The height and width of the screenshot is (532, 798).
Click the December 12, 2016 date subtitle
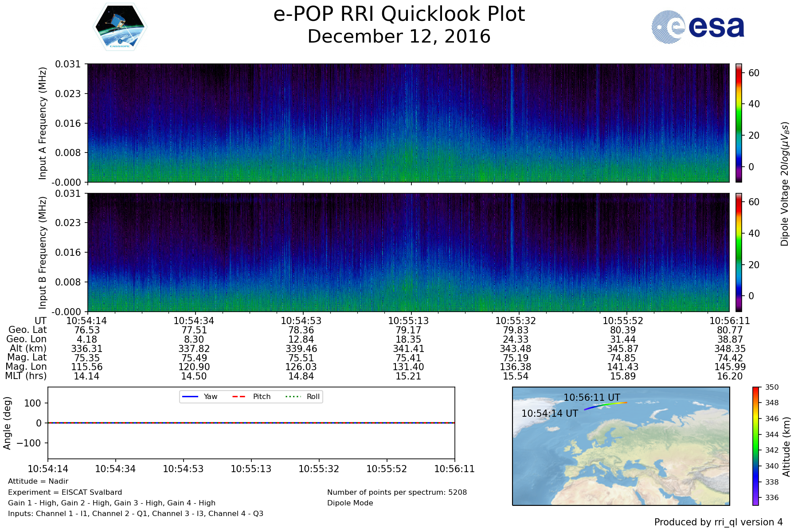pyautogui.click(x=399, y=36)
